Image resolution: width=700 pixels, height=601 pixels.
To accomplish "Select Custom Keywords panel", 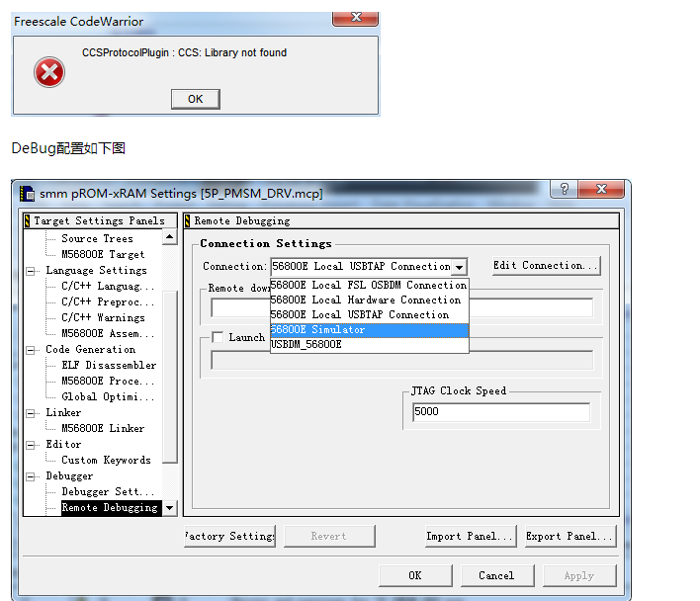I will click(106, 460).
